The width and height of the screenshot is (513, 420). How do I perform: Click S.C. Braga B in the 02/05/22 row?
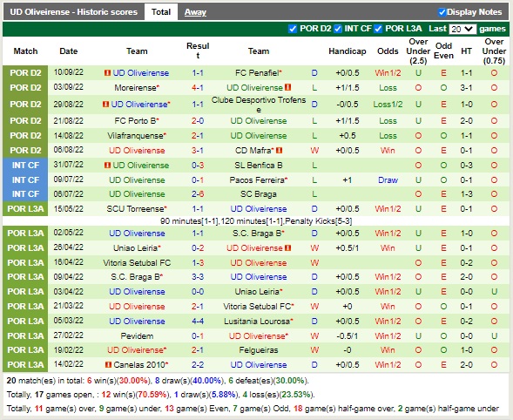point(257,233)
